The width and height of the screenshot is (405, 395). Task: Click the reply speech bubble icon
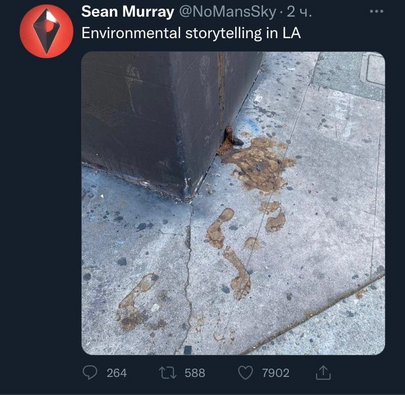point(90,372)
